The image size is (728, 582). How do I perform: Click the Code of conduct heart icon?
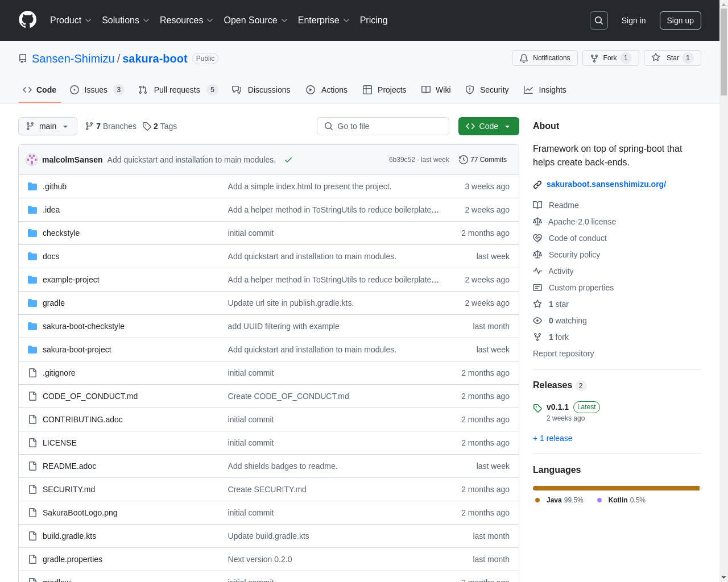(x=537, y=238)
